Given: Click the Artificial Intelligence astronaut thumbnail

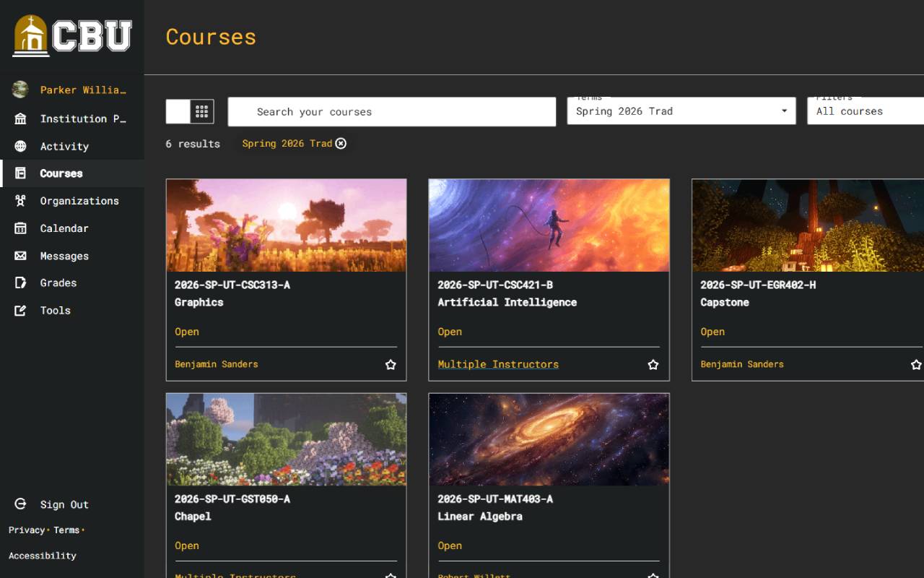Looking at the screenshot, I should (549, 225).
